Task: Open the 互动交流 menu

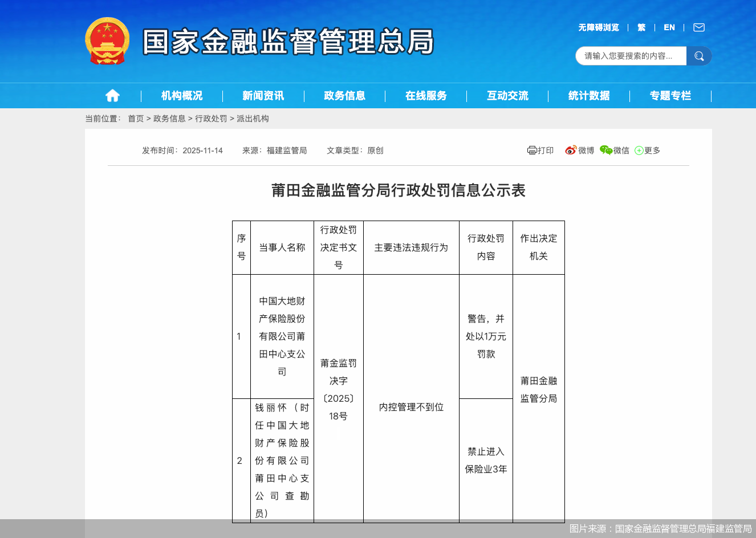Action: click(507, 95)
